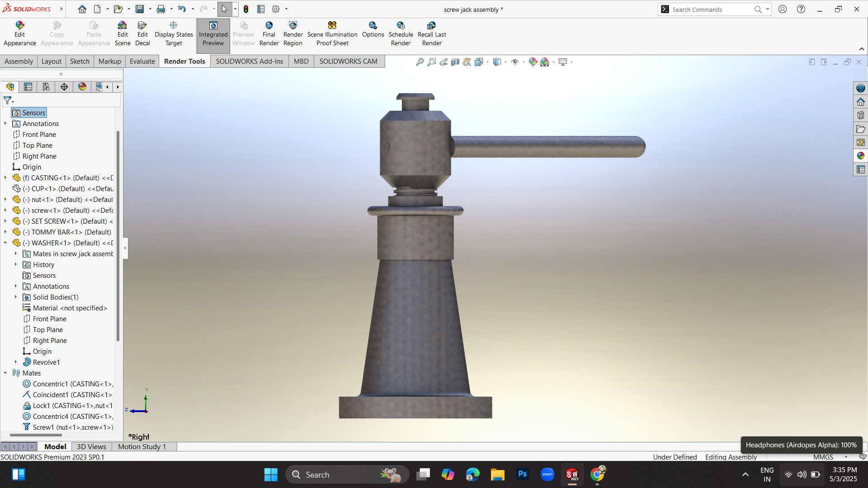The image size is (868, 488).
Task: Recall Last Render image
Action: (432, 34)
